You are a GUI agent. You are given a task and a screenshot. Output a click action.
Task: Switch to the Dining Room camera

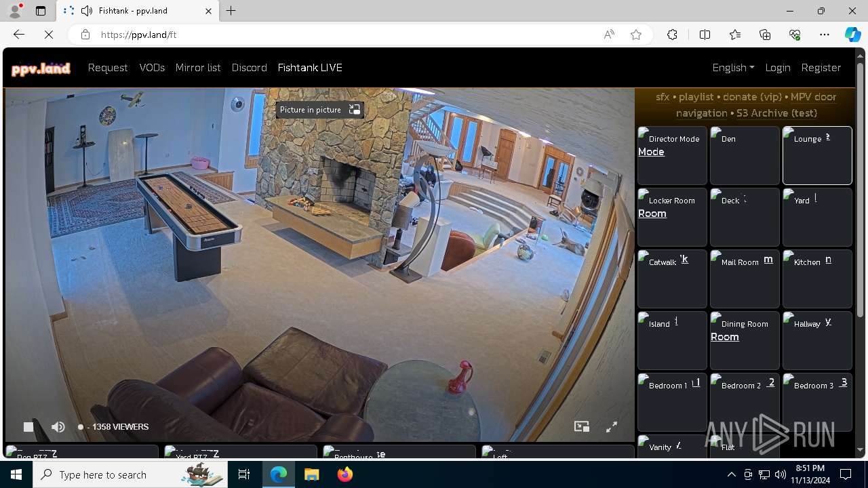(745, 340)
